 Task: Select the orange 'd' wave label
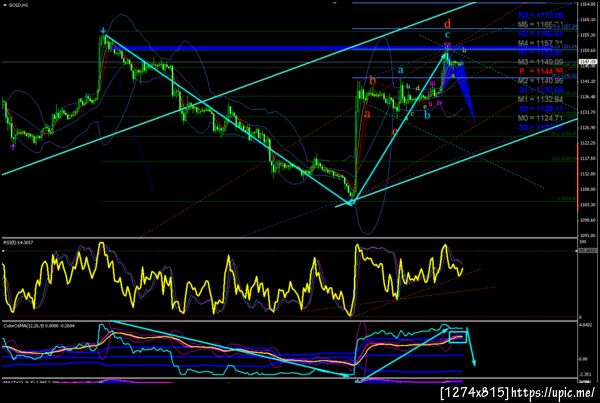point(447,24)
